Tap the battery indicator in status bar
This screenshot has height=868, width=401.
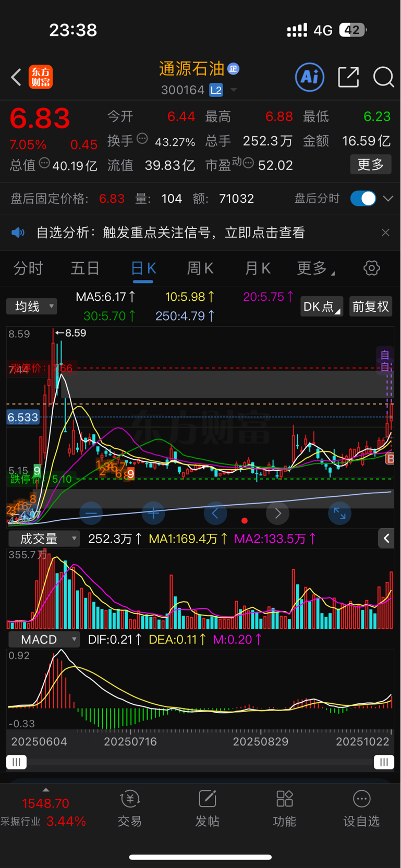click(353, 30)
